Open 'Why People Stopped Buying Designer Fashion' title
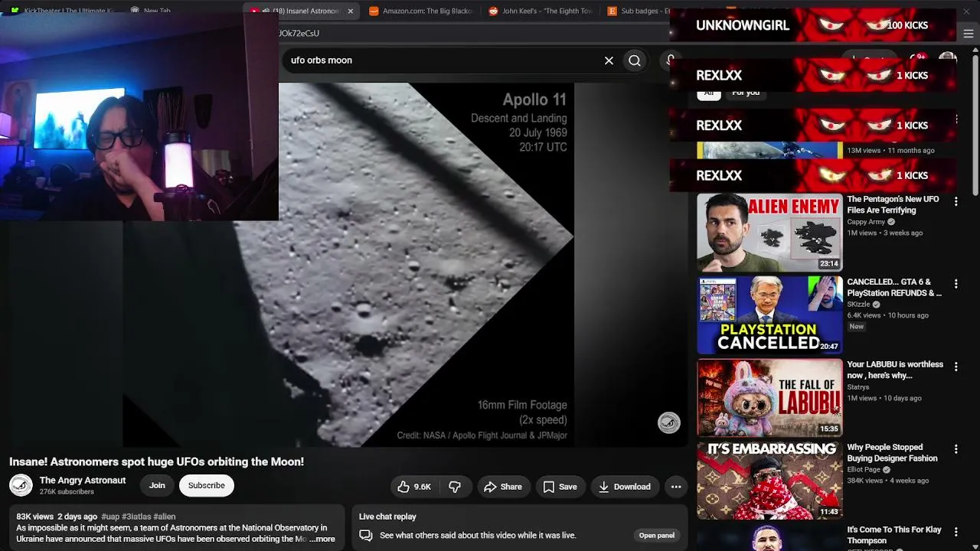Image resolution: width=980 pixels, height=551 pixels. click(x=892, y=452)
